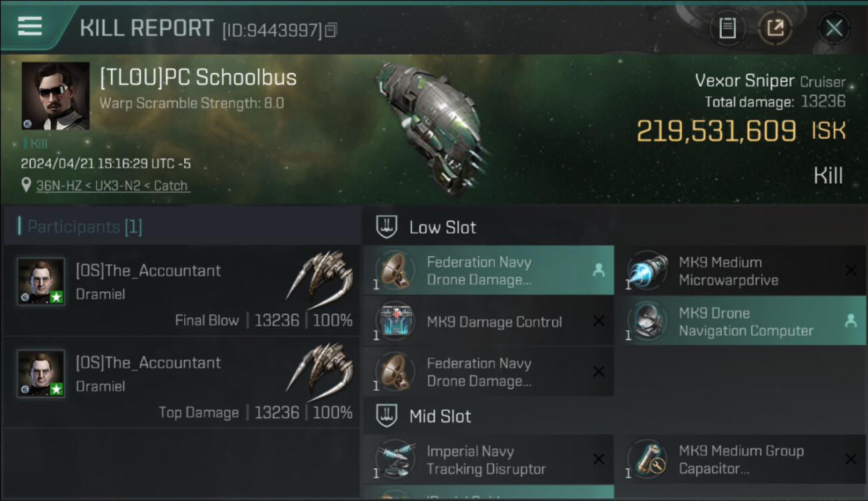The width and height of the screenshot is (868, 501).
Task: Select The_Accountant Final Blow entry
Action: [x=182, y=291]
